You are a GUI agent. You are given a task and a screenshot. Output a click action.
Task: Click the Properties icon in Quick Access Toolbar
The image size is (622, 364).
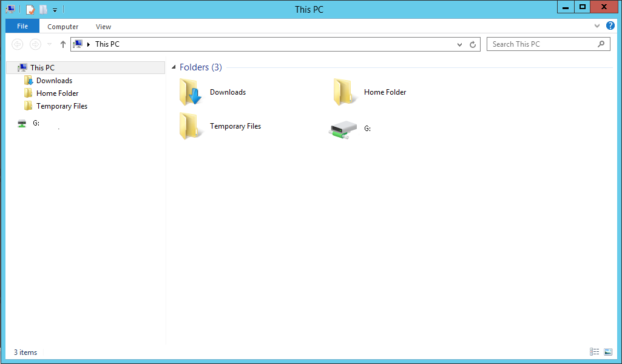click(x=30, y=9)
